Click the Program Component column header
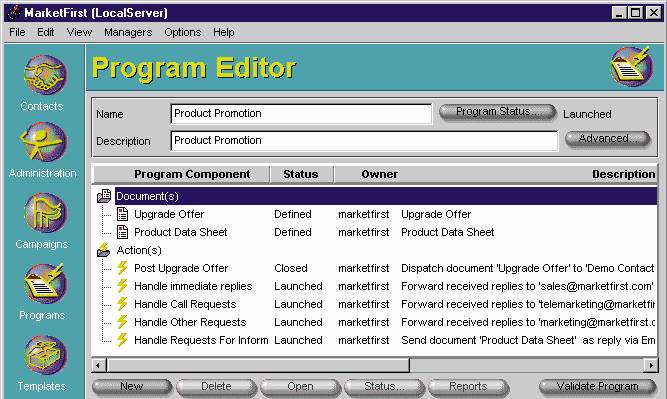This screenshot has height=399, width=667. click(x=182, y=174)
